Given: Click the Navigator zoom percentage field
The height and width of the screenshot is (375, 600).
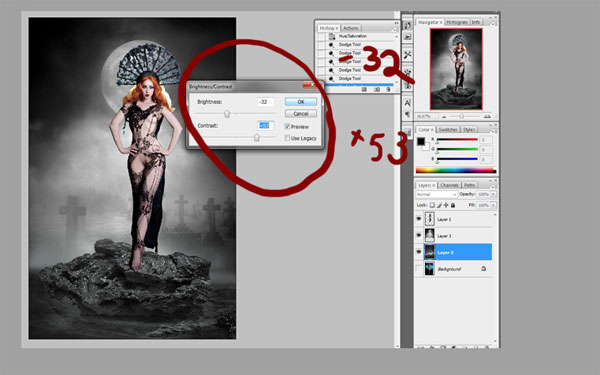Looking at the screenshot, I should tap(427, 116).
